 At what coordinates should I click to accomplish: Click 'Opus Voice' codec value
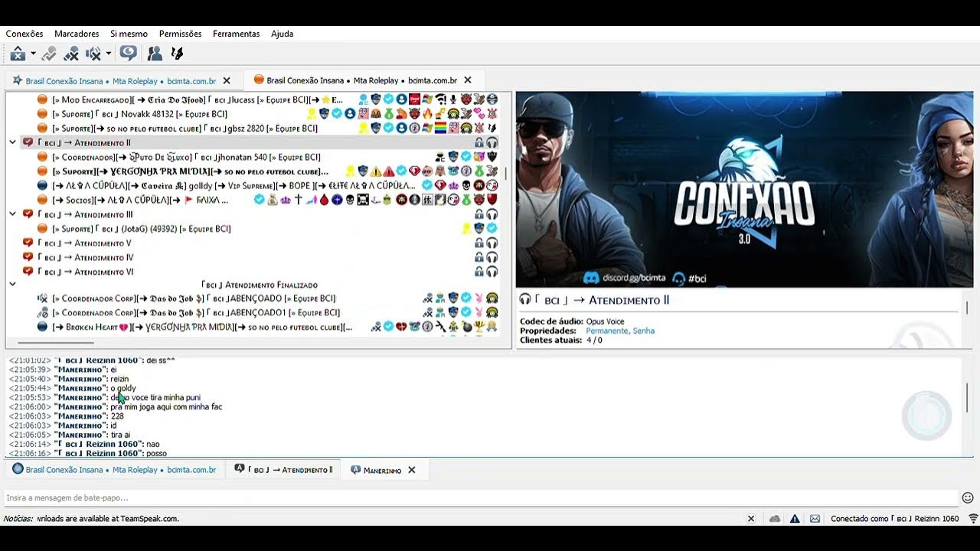pos(605,321)
